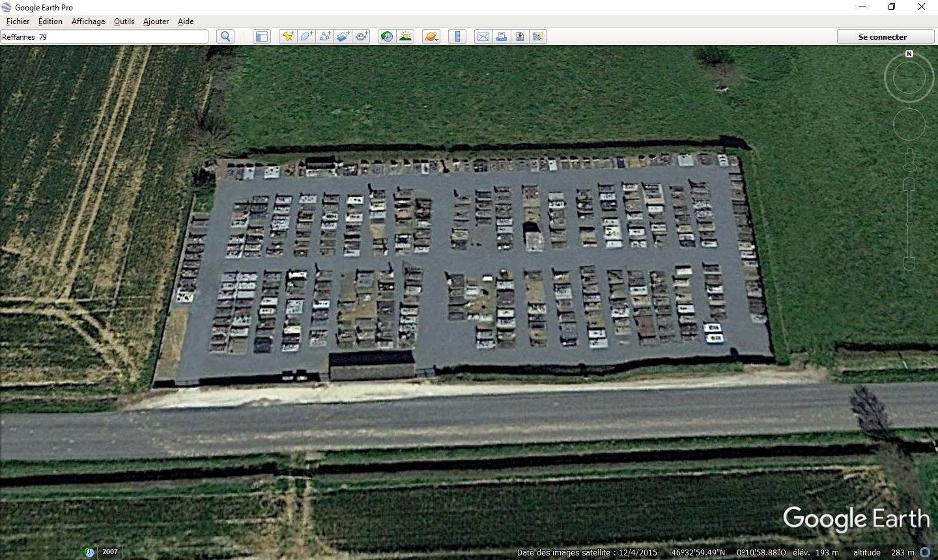Click the streaming status ring icon
The height and width of the screenshot is (560, 938).
point(925,552)
